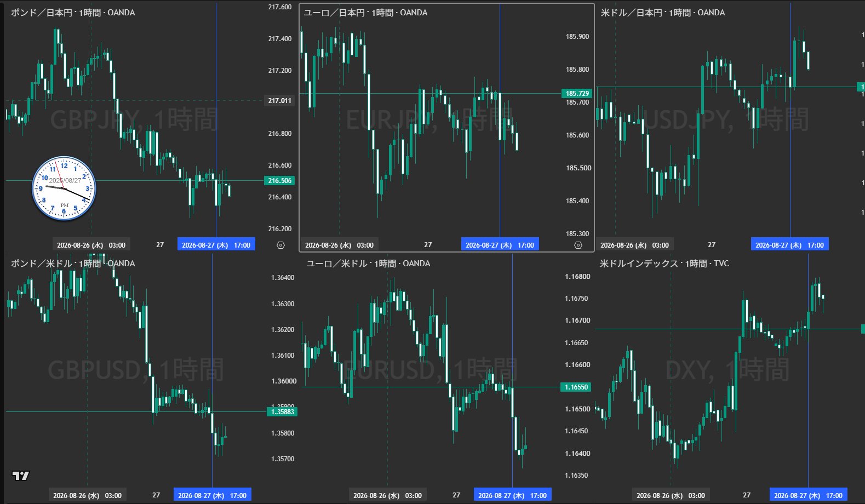Open chart settings gear in the ユーロ／日本円 chart
Image resolution: width=865 pixels, height=504 pixels.
pos(578,245)
